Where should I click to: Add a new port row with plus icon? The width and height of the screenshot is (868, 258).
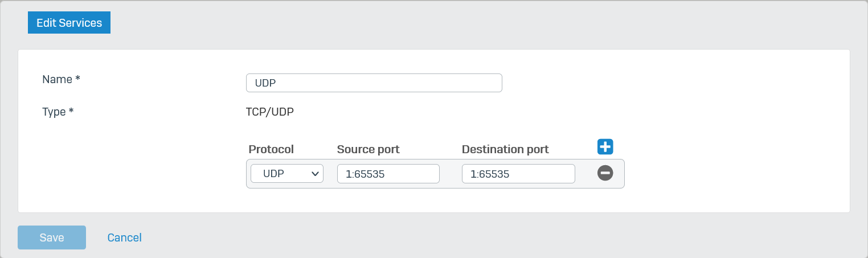coord(605,146)
